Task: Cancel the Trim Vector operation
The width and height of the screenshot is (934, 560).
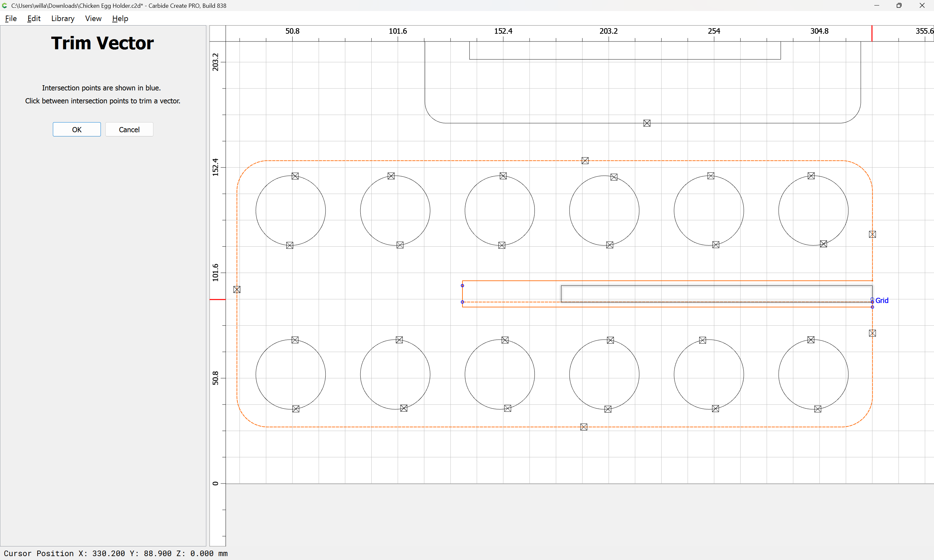Action: tap(129, 129)
